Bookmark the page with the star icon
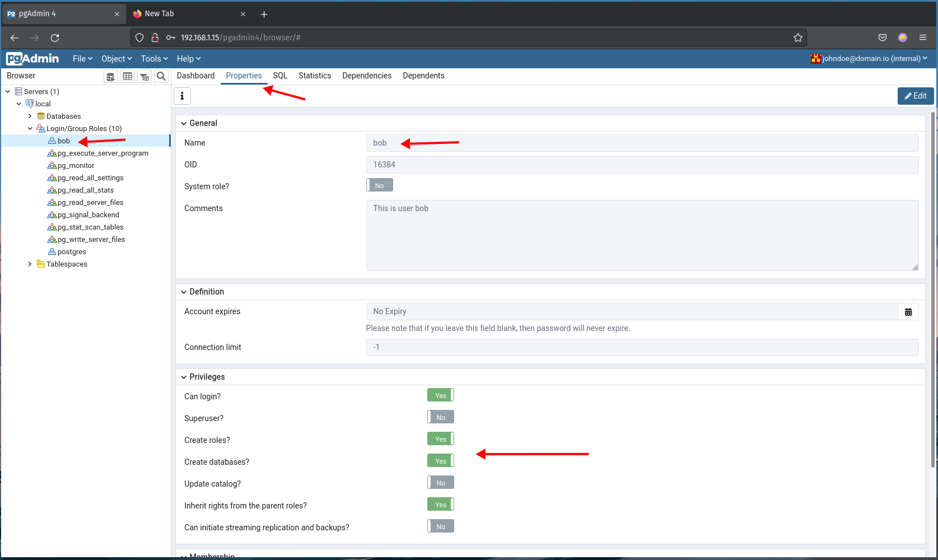 pyautogui.click(x=798, y=38)
